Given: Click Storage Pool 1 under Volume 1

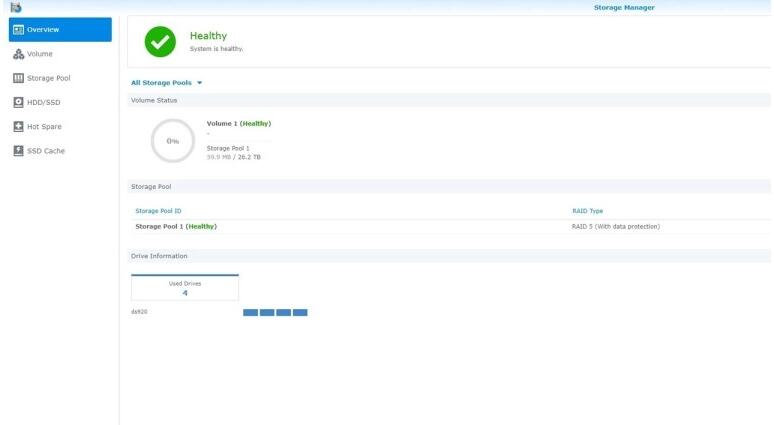Looking at the screenshot, I should tap(228, 148).
